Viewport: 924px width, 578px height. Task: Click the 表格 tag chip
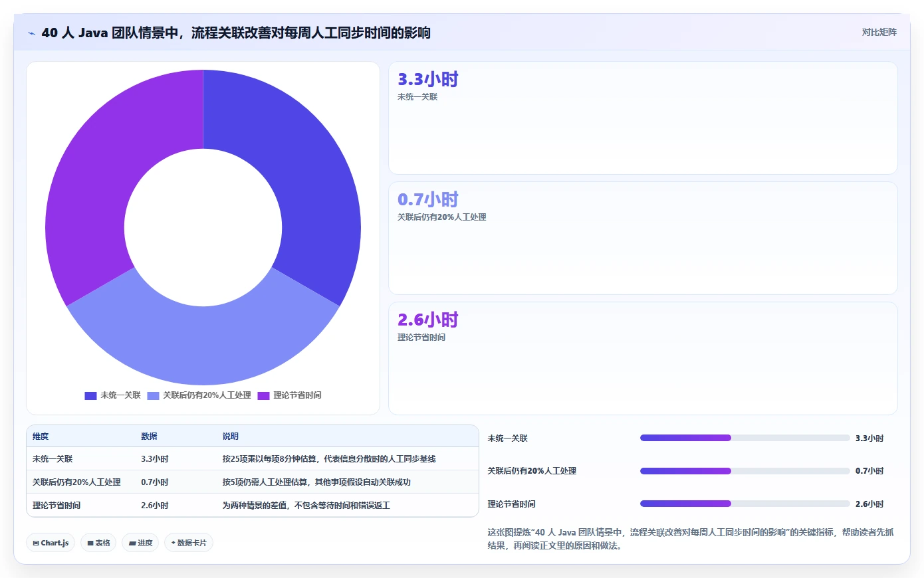pyautogui.click(x=98, y=543)
